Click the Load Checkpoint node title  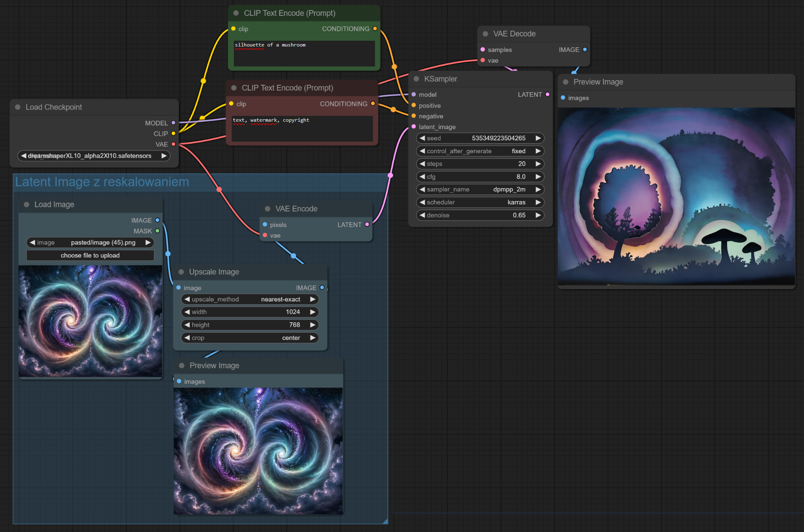coord(54,107)
